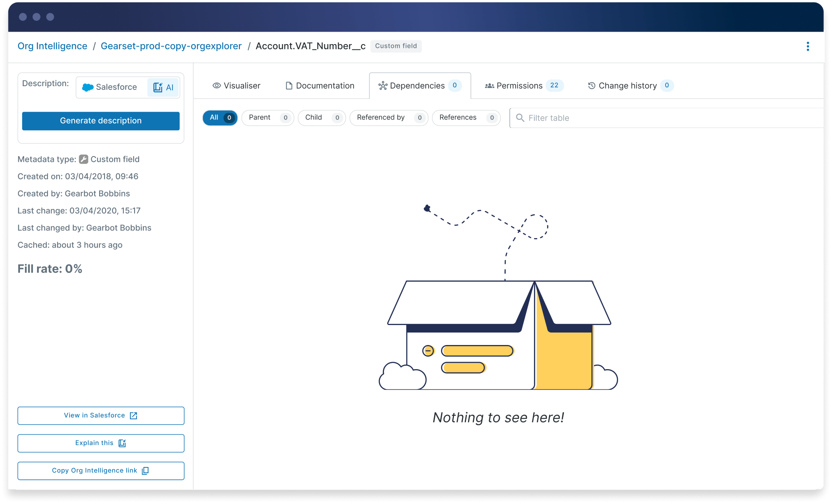Click the copy icon on Copy Org Intelligence link
833x504 pixels.
[145, 470]
